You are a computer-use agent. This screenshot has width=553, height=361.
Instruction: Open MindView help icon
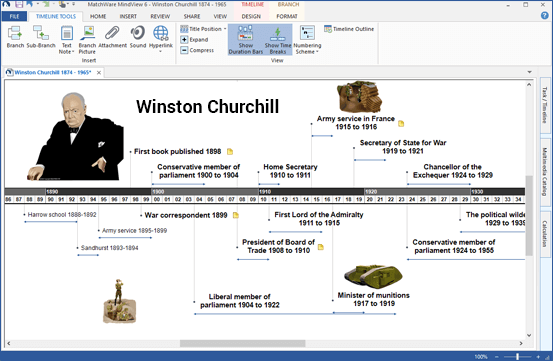point(545,16)
